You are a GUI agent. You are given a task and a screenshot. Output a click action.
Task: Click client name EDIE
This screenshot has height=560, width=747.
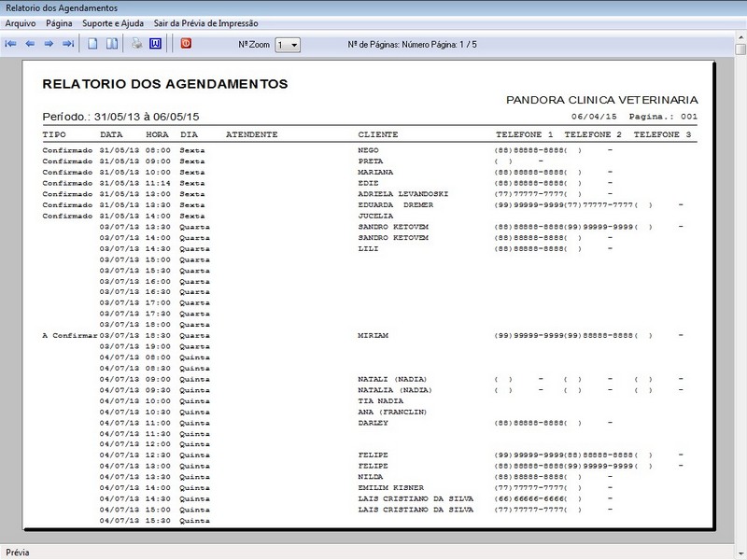tap(368, 183)
